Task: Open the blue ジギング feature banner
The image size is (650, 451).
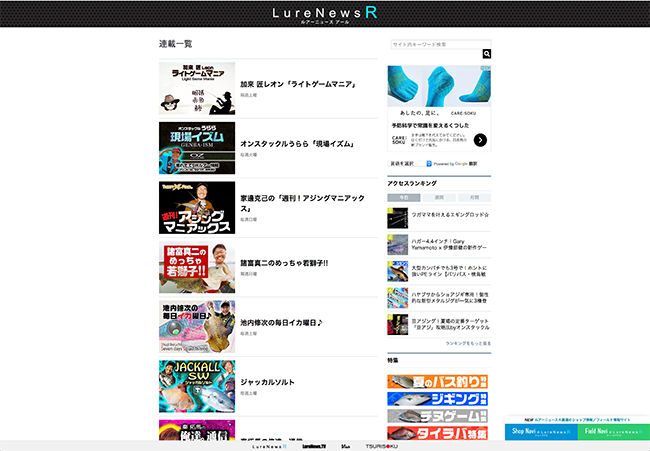Action: click(x=437, y=399)
